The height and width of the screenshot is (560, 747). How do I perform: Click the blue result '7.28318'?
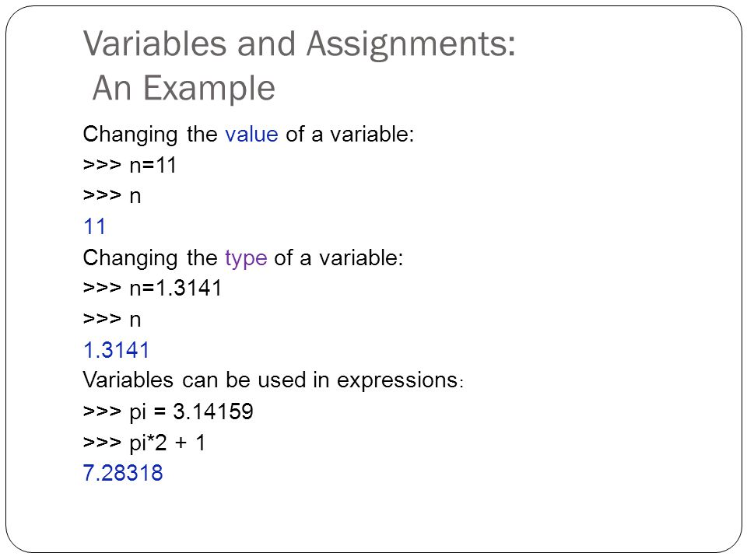pyautogui.click(x=123, y=473)
